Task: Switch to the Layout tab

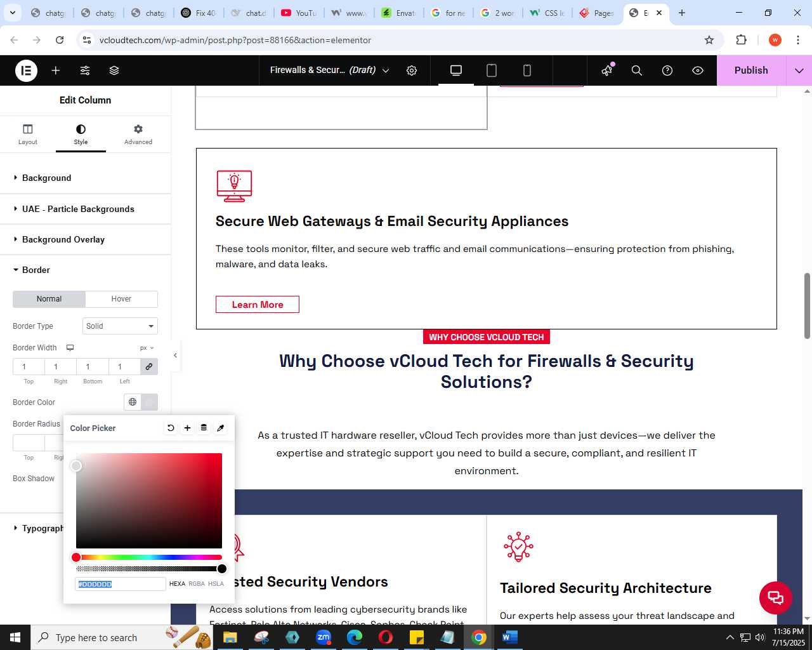Action: click(27, 135)
